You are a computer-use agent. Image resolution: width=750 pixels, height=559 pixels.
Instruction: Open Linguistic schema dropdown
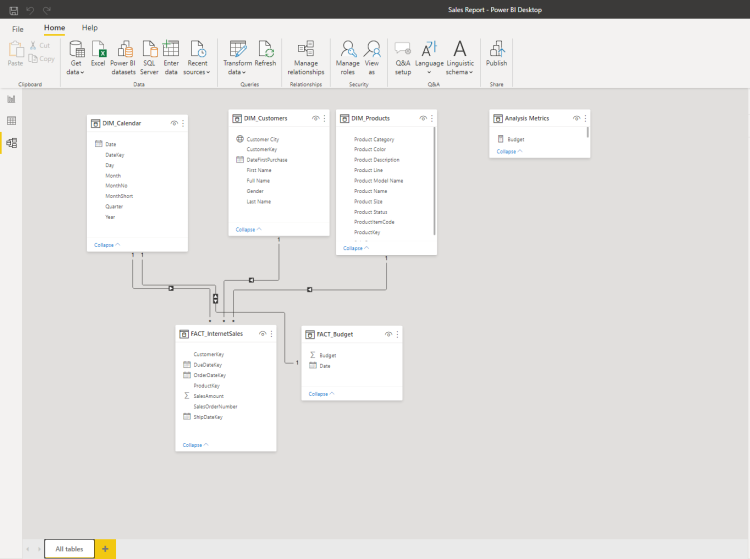(x=460, y=57)
